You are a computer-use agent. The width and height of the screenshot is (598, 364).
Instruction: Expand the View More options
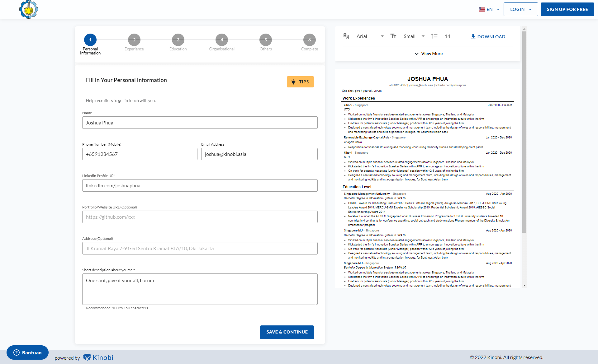pos(428,54)
